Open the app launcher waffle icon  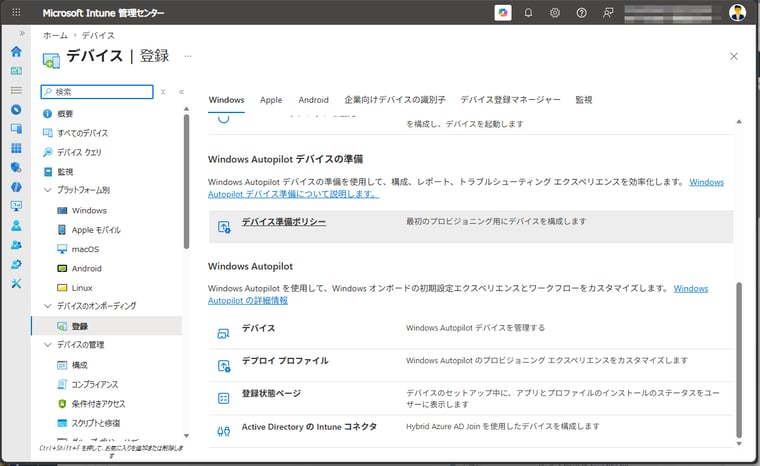[16, 12]
